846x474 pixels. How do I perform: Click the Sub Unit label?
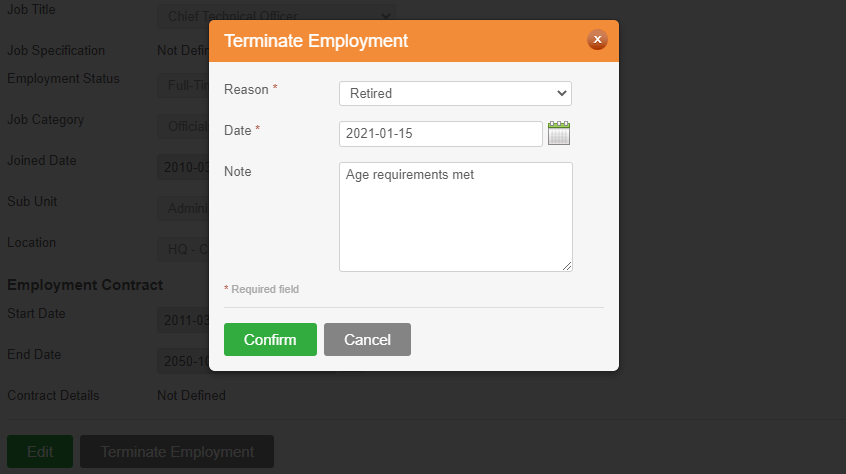32,201
